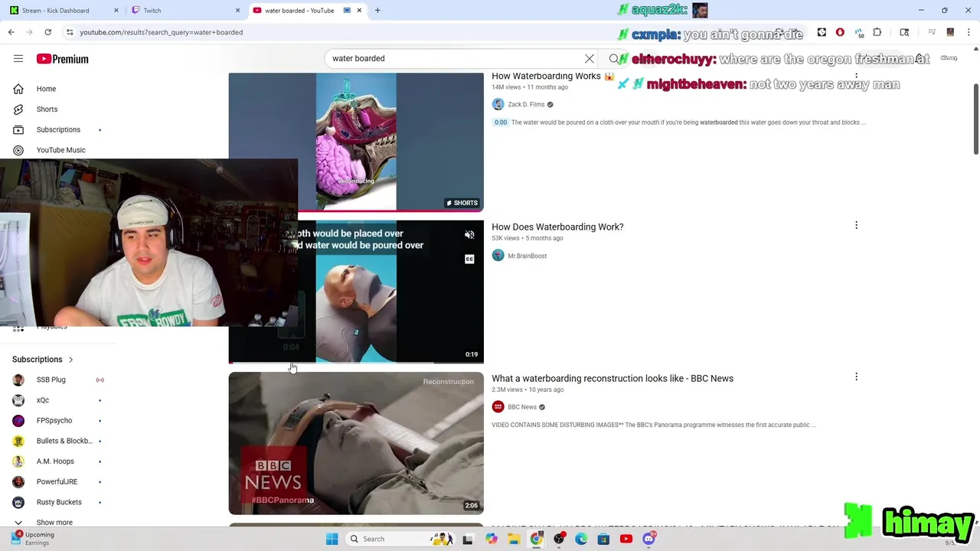Click Zack D. Films channel name
The height and width of the screenshot is (551, 980).
pos(526,104)
